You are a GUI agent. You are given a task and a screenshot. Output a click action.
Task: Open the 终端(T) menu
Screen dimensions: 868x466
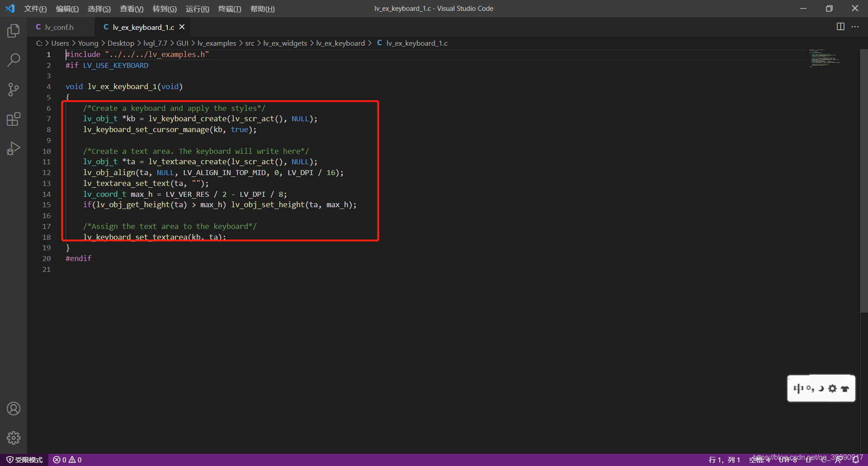pos(230,9)
